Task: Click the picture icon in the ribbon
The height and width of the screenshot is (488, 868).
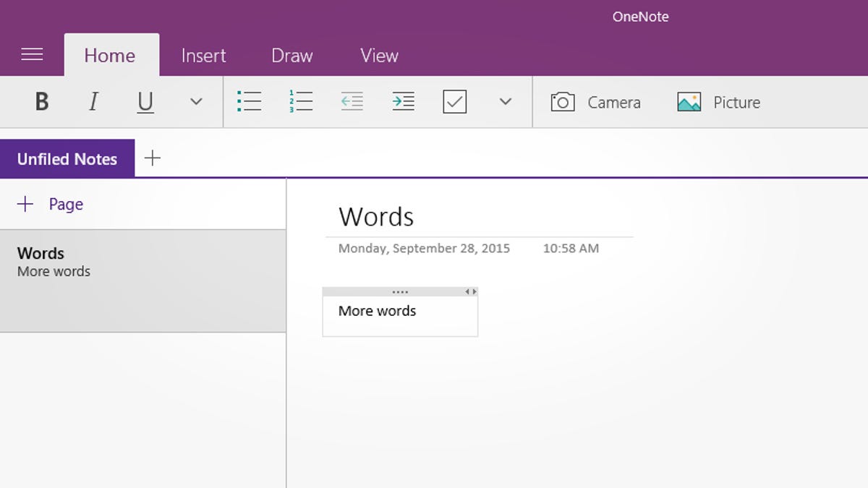Action: coord(689,102)
